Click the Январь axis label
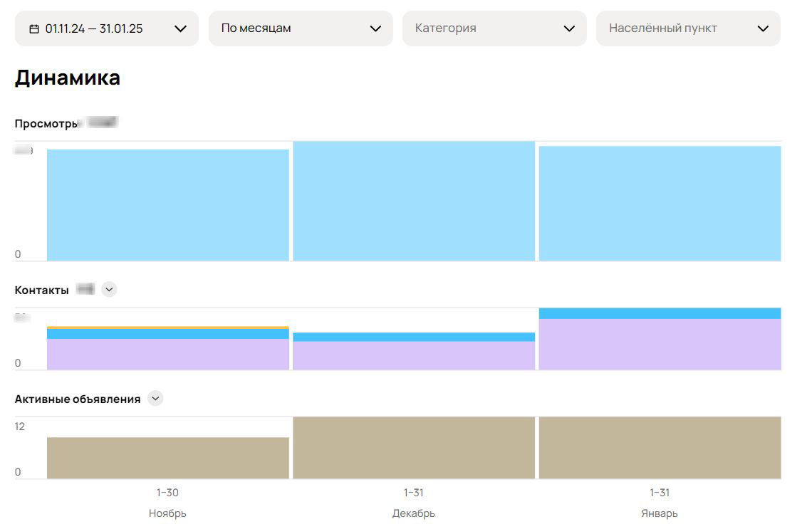The image size is (812, 529). pos(660,513)
